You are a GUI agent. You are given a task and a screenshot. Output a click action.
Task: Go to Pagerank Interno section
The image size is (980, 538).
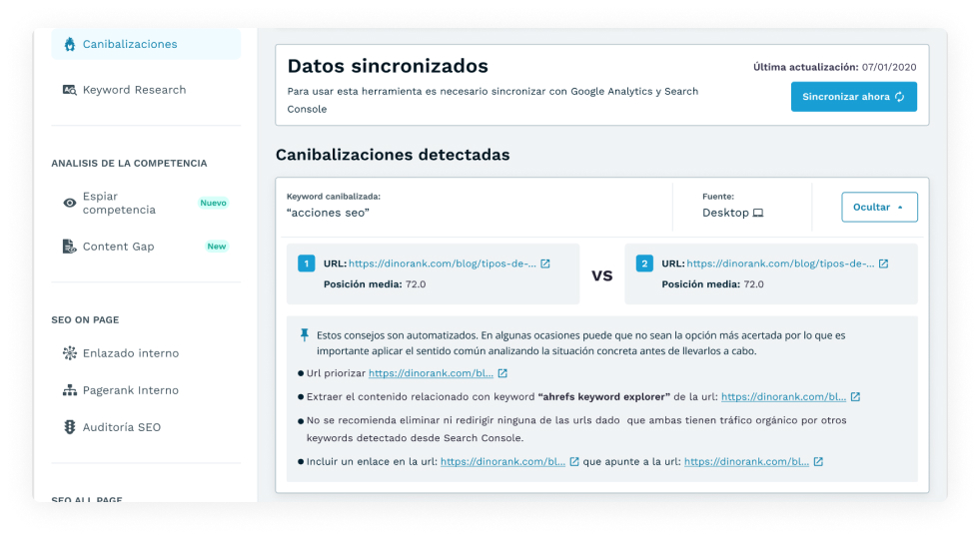point(130,390)
